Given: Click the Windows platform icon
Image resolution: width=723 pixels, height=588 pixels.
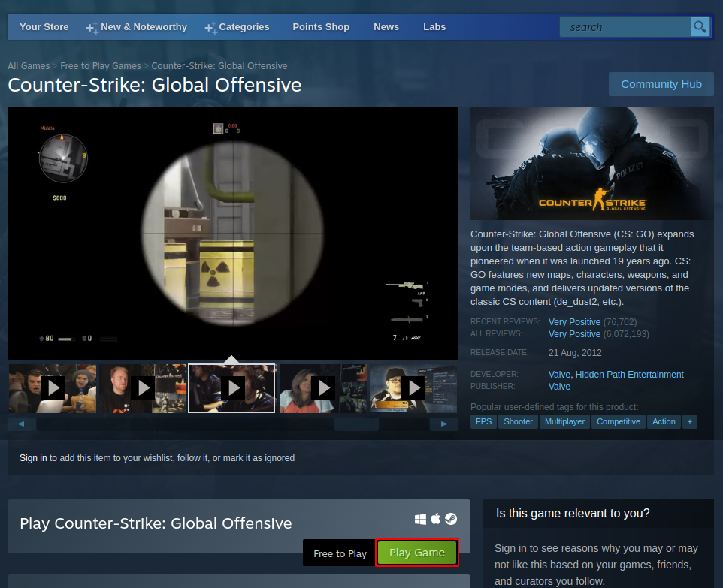Looking at the screenshot, I should click(421, 518).
